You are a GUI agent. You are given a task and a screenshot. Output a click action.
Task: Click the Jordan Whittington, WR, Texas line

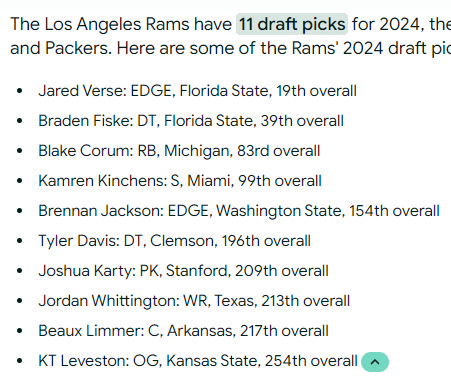click(x=194, y=301)
